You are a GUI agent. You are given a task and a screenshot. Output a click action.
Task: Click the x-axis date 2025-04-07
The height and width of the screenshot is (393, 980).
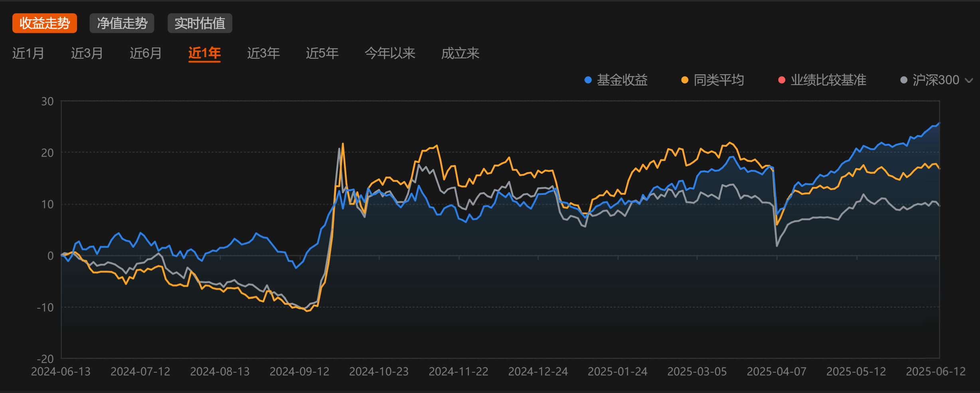click(776, 371)
